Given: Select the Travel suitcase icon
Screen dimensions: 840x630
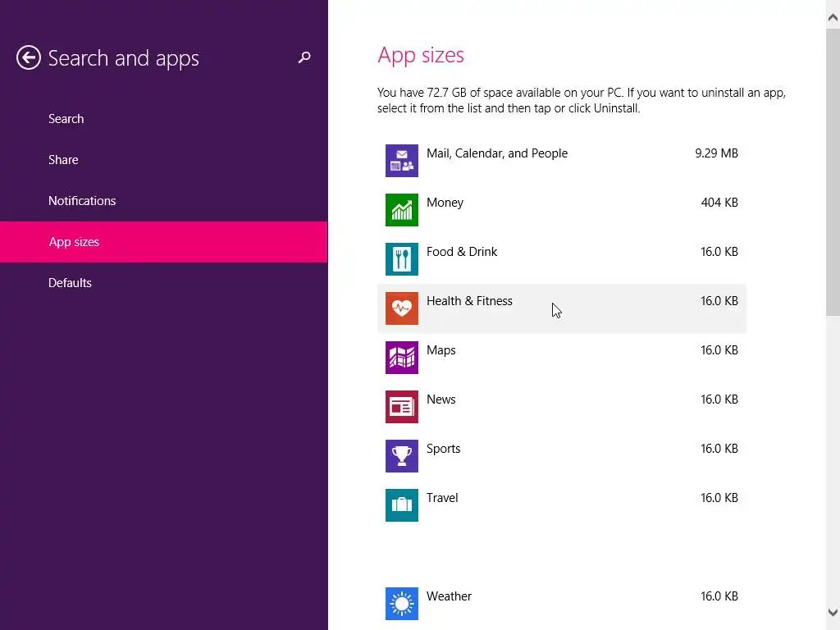Looking at the screenshot, I should pos(402,505).
